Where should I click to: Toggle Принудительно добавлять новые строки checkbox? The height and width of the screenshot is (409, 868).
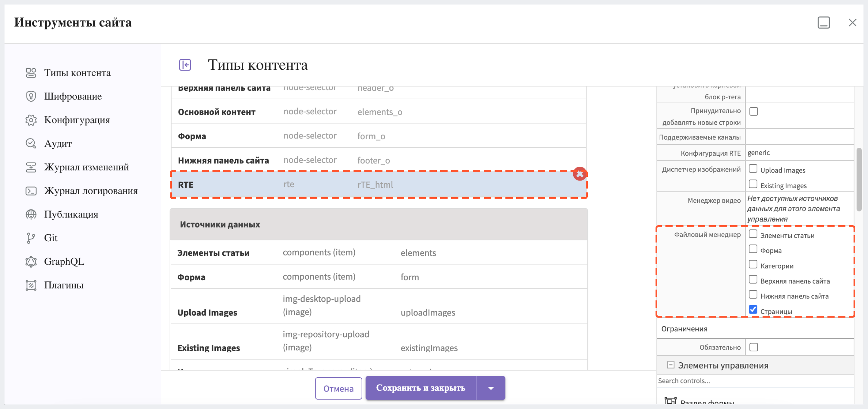click(x=753, y=111)
